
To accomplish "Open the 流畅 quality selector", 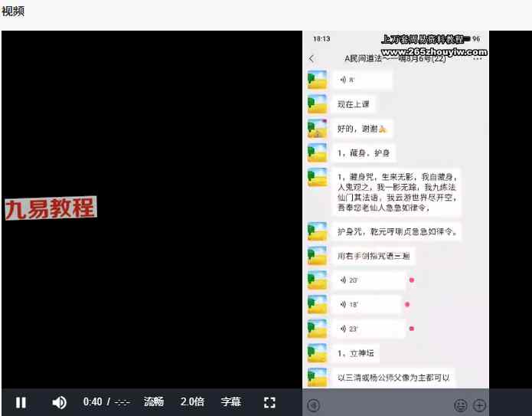I will point(154,402).
